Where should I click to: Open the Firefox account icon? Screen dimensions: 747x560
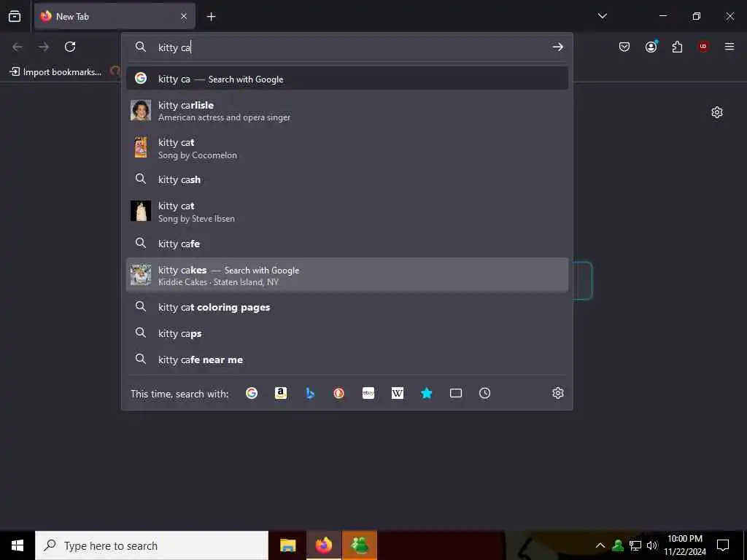pos(651,47)
